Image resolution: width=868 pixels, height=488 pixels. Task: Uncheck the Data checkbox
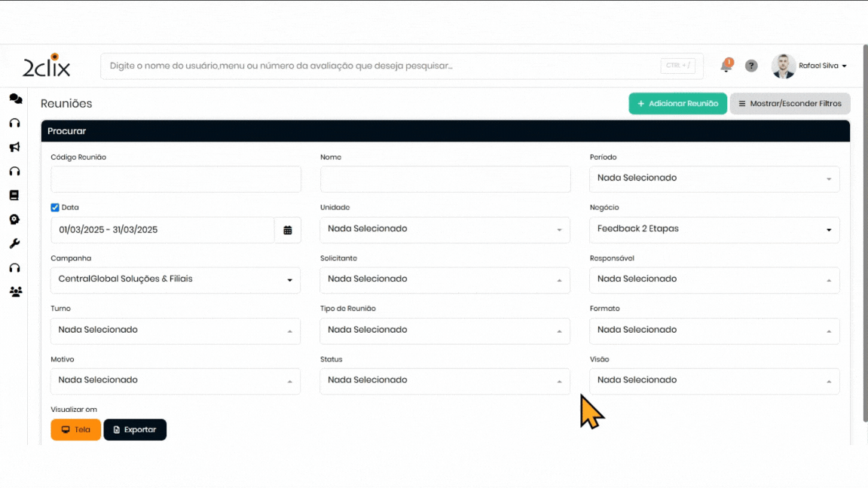point(55,207)
